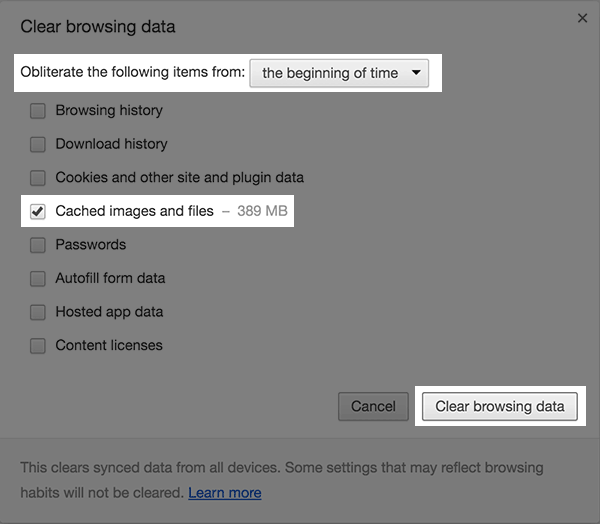Tick Cookies and other site and plugin data
This screenshot has height=524, width=600.
pyautogui.click(x=38, y=178)
